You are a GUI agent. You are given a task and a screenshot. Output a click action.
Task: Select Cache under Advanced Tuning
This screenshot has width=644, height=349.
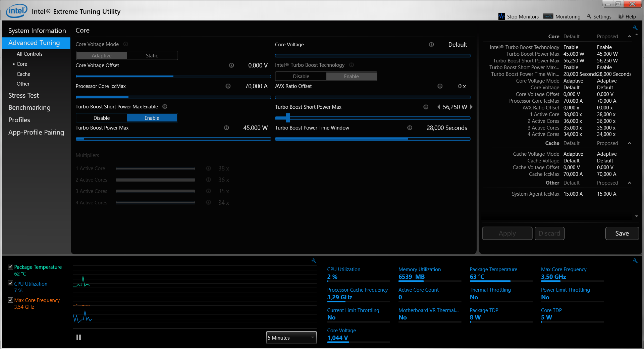(x=23, y=74)
